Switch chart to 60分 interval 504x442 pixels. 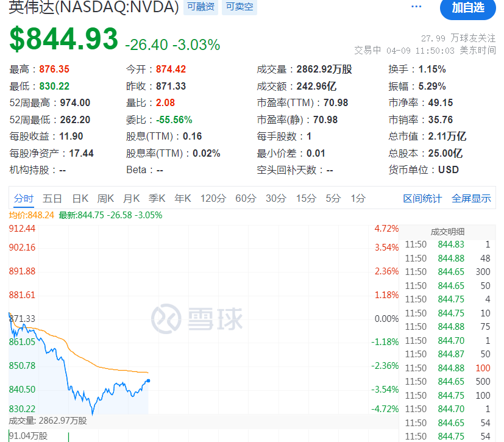pos(246,198)
